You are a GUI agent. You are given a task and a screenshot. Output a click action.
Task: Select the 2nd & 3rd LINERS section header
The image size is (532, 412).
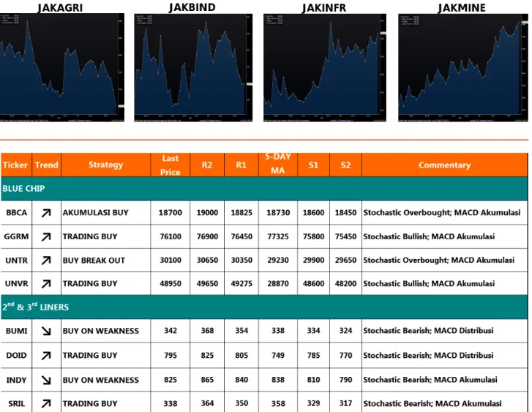point(264,307)
